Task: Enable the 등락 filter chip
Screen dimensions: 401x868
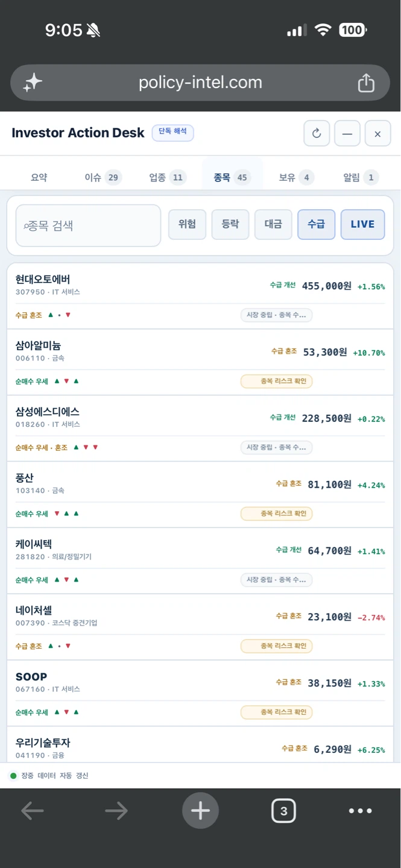Action: [x=230, y=224]
